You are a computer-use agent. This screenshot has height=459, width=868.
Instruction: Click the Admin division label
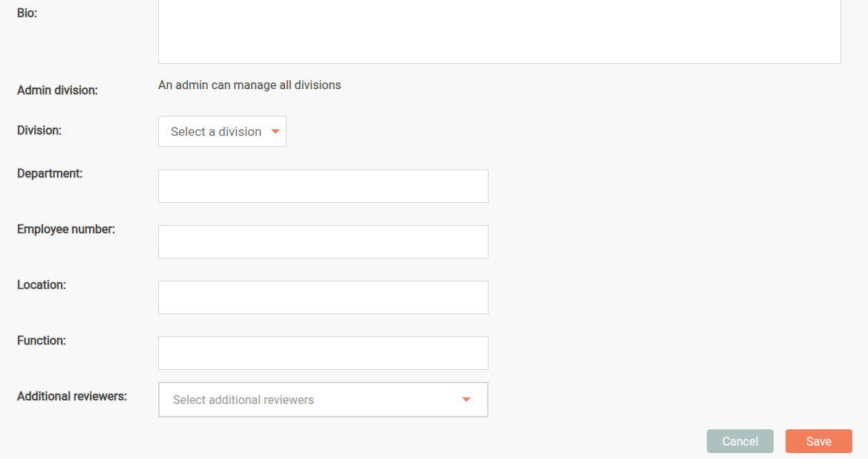point(57,91)
